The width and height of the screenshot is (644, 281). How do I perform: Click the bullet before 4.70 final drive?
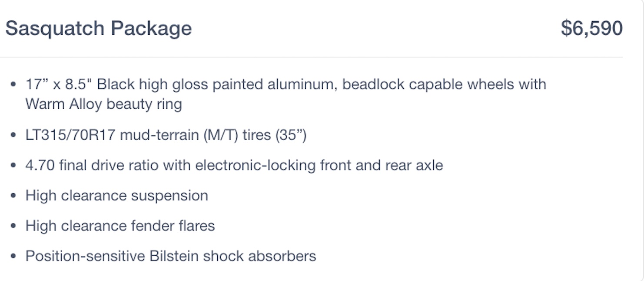(x=14, y=166)
